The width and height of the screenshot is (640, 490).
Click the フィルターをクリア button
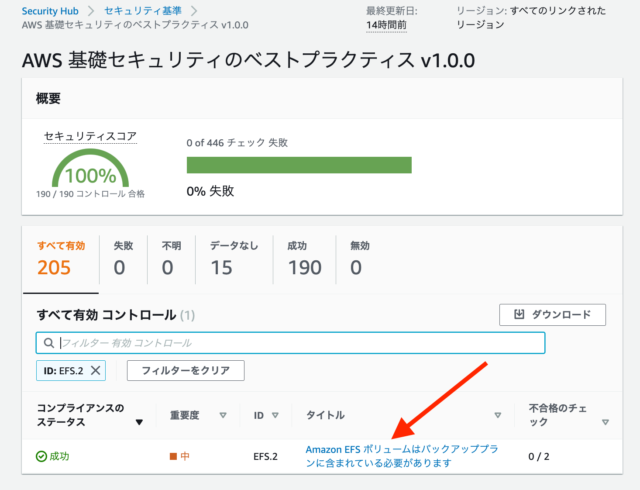coord(186,370)
